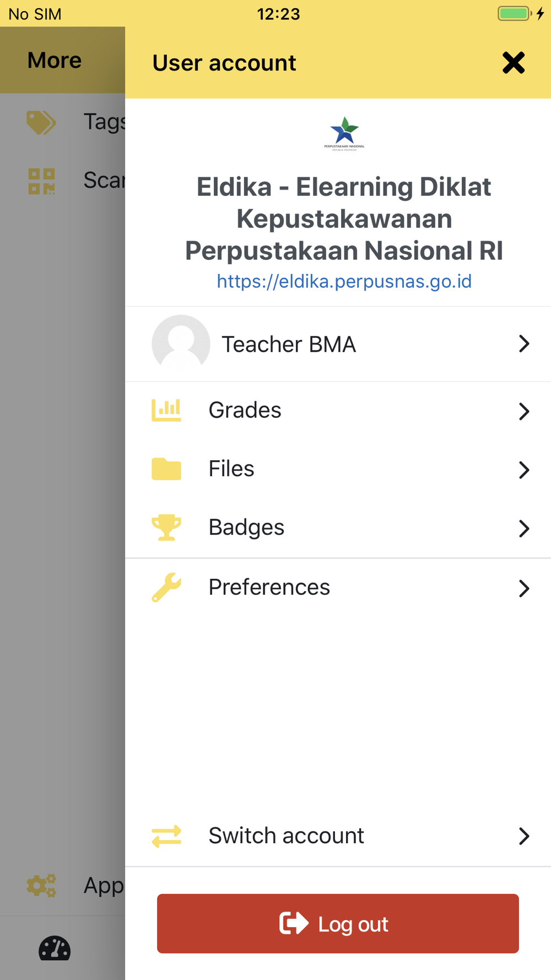Screen dimensions: 551x980
Task: Tap the Files folder icon
Action: (166, 469)
